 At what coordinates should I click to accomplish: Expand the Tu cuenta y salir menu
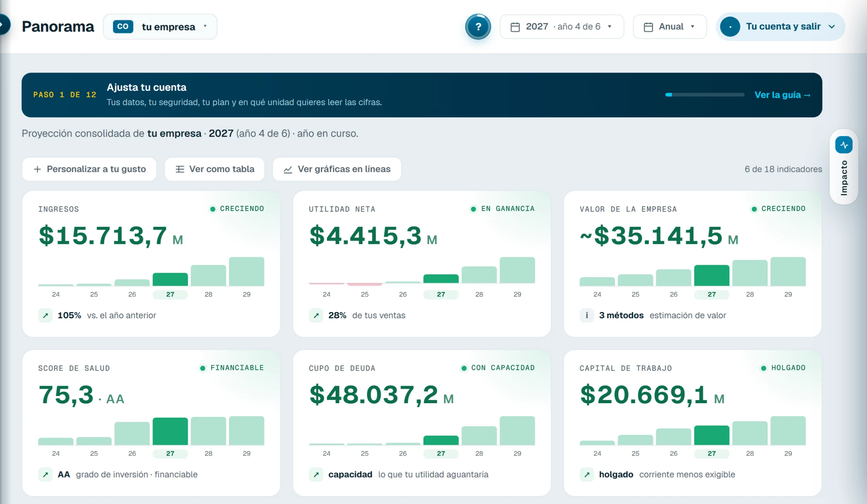pos(780,27)
